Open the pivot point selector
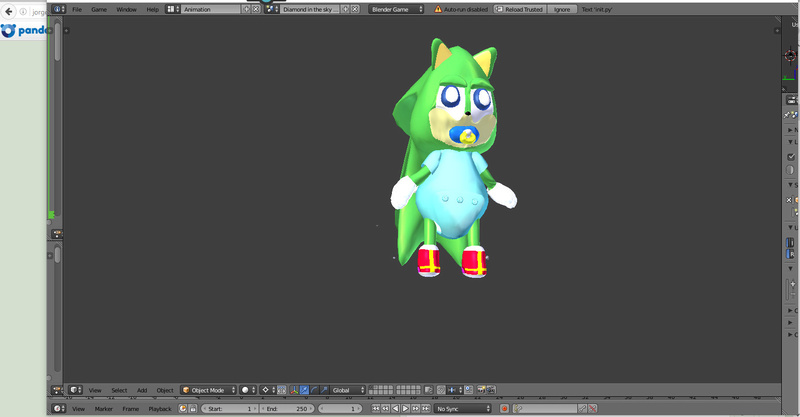Image resolution: width=800 pixels, height=417 pixels. (267, 390)
